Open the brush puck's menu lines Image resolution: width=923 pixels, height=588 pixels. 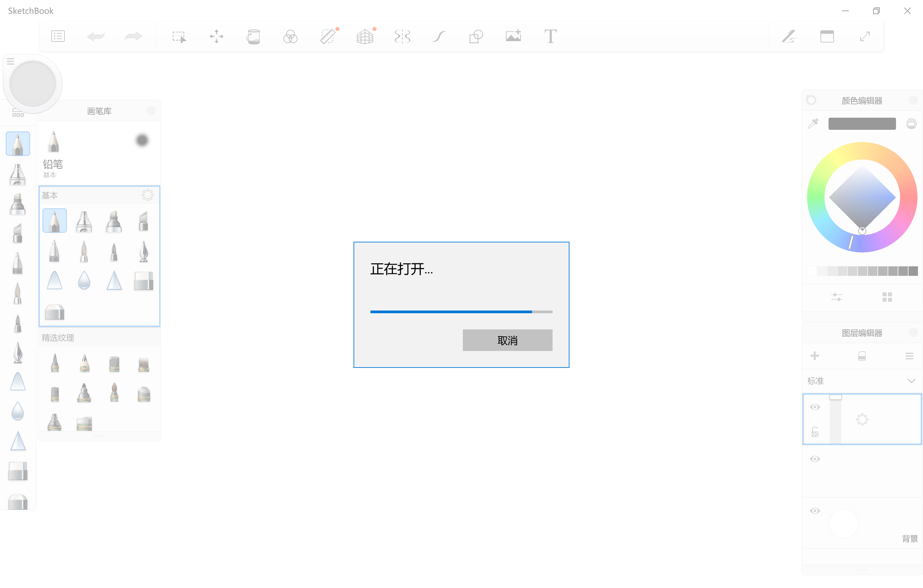click(x=10, y=61)
